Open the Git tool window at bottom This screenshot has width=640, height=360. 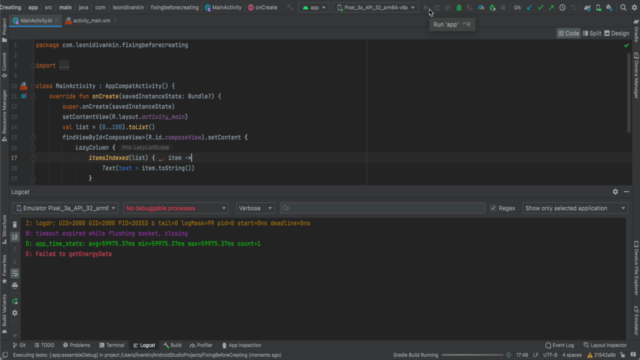(x=19, y=345)
